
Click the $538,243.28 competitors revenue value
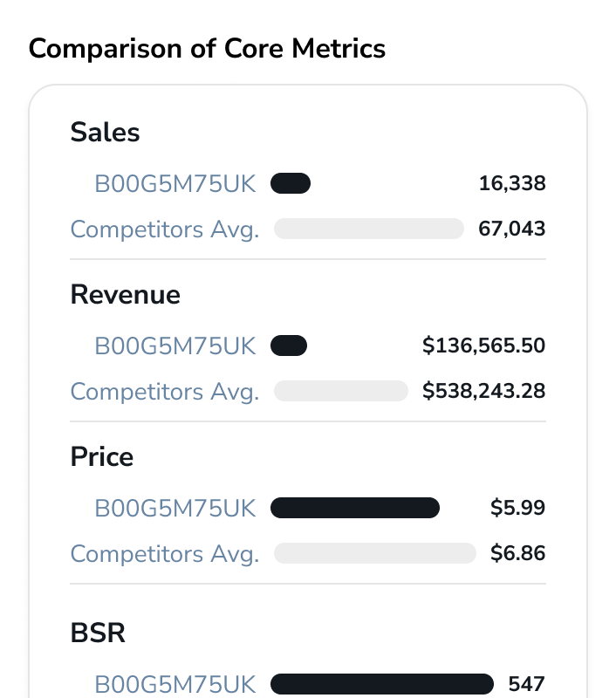(x=483, y=391)
